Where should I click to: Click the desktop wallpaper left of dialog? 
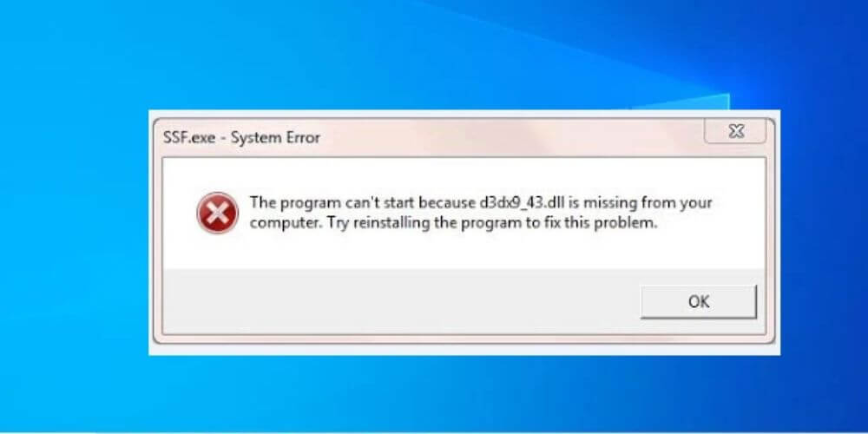(72, 233)
